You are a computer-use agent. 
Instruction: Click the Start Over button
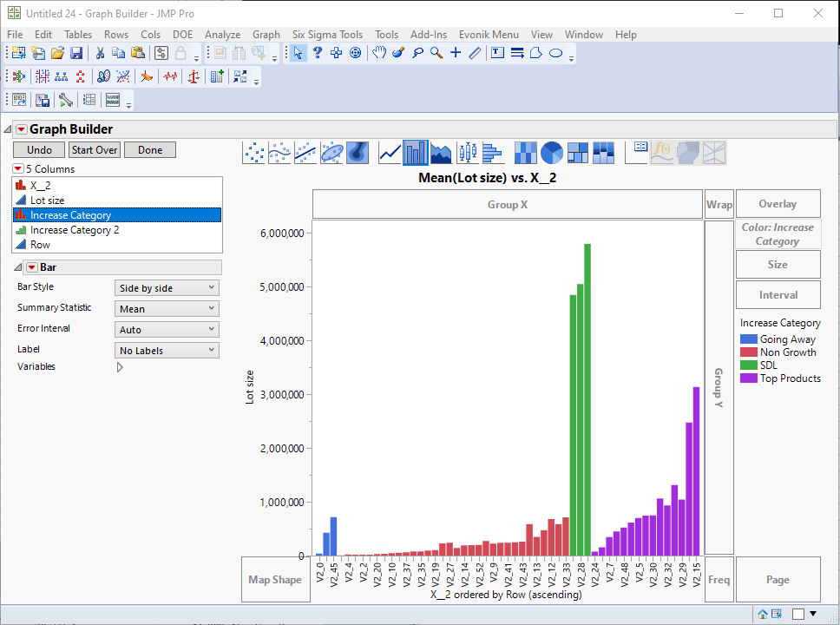(95, 150)
